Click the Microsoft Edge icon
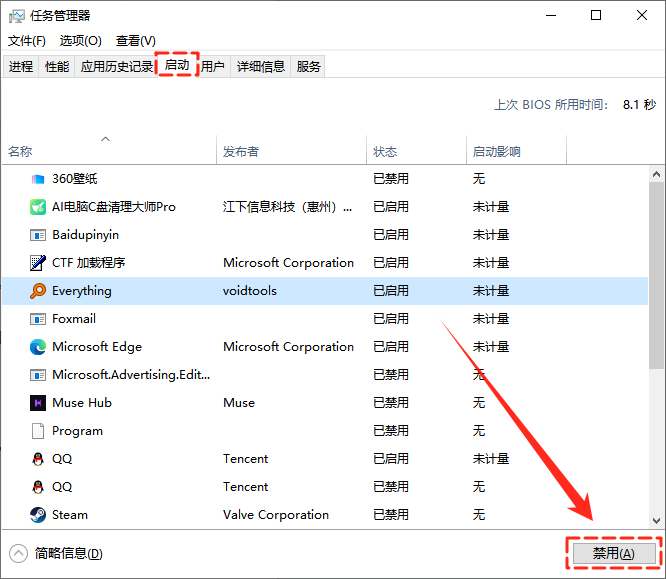This screenshot has width=666, height=579. (x=38, y=347)
